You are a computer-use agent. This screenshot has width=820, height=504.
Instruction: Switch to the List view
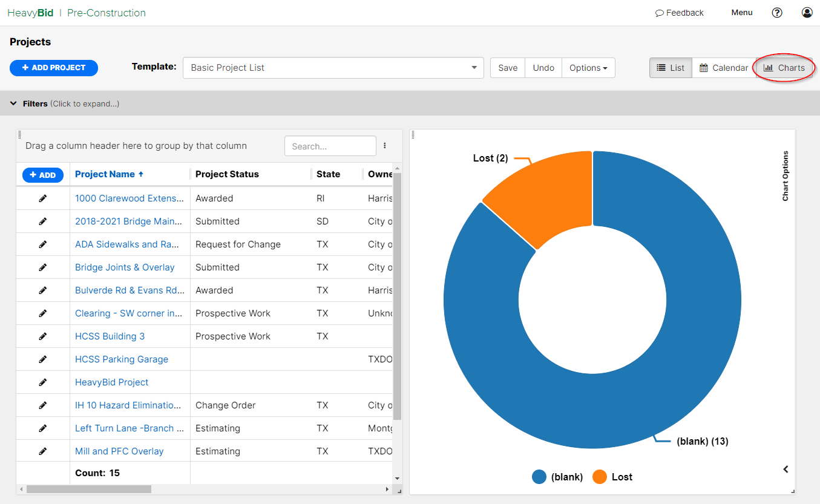click(671, 68)
